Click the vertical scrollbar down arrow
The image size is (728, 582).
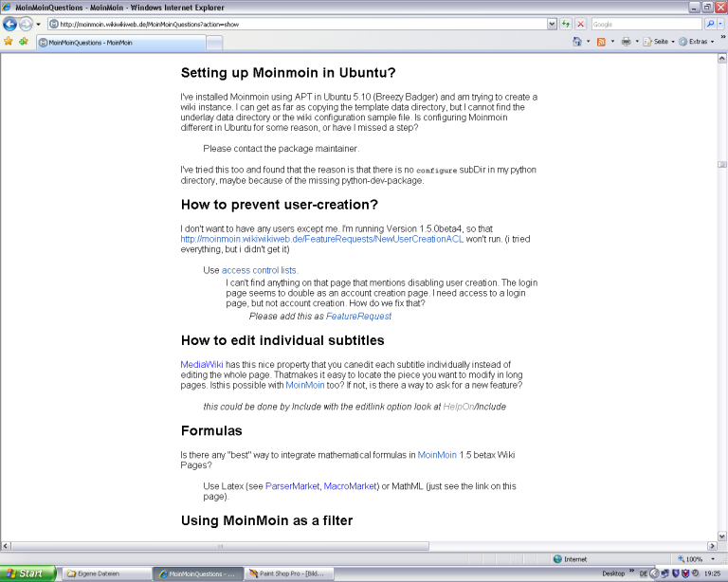tap(722, 537)
